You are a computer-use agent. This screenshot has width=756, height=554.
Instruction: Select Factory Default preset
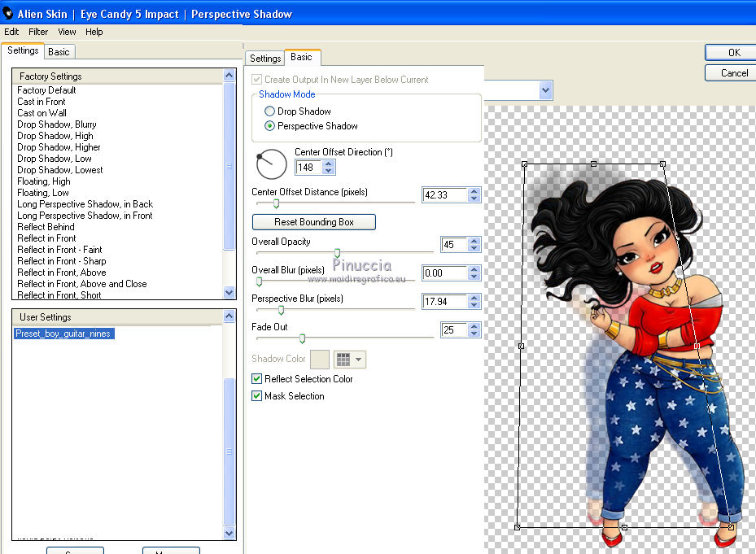46,90
